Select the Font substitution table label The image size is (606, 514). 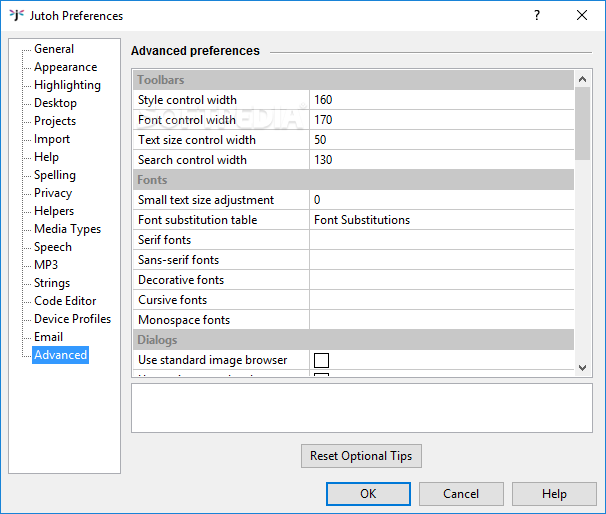[197, 220]
